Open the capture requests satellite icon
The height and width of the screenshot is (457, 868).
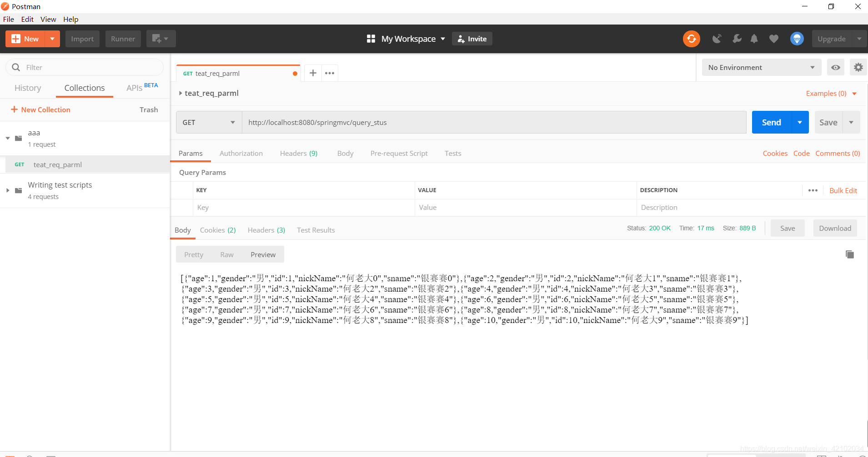717,39
